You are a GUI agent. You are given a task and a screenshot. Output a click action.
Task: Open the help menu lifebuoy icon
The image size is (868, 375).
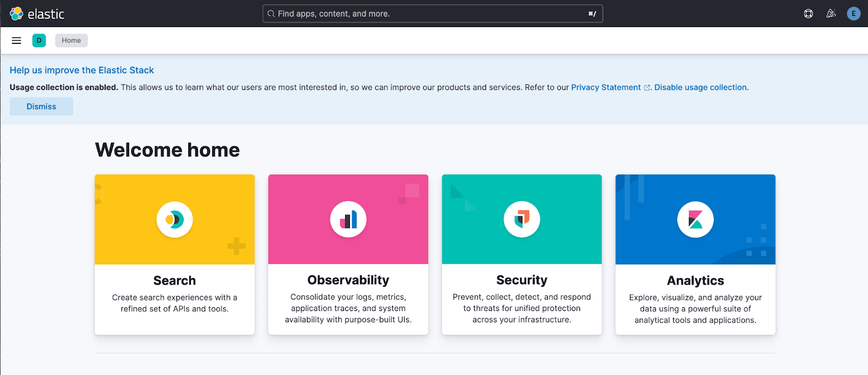tap(808, 14)
